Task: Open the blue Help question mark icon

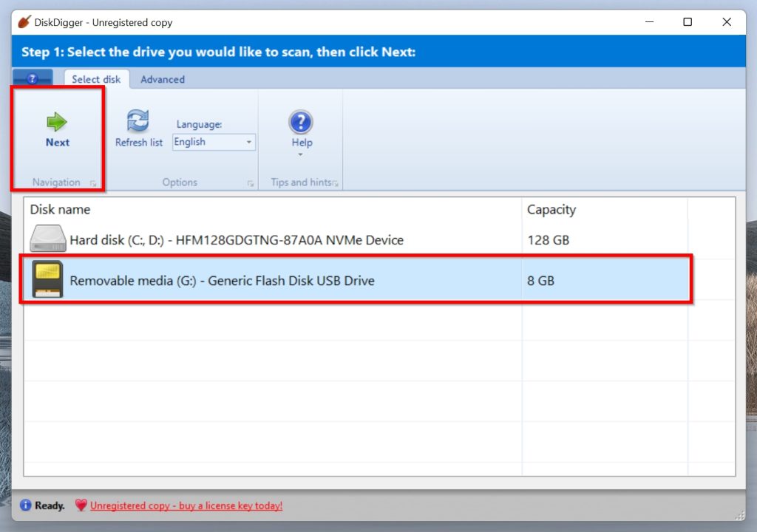Action: click(301, 122)
